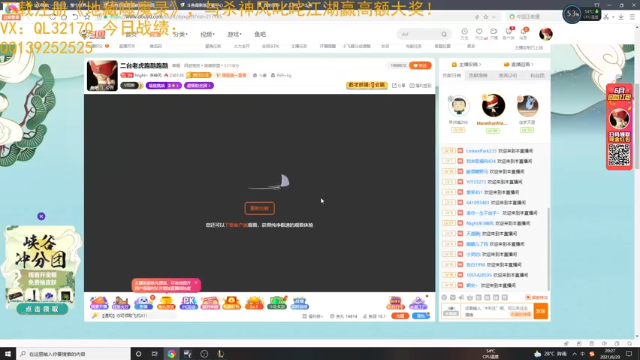The width and height of the screenshot is (640, 360).
Task: Click the PK activity icon below the player
Action: pos(188,303)
